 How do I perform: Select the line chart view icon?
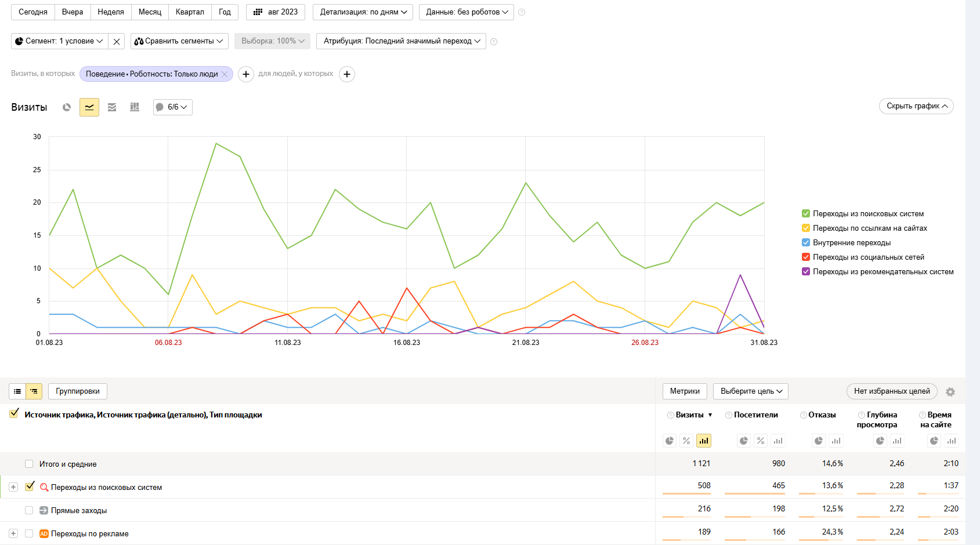[89, 107]
